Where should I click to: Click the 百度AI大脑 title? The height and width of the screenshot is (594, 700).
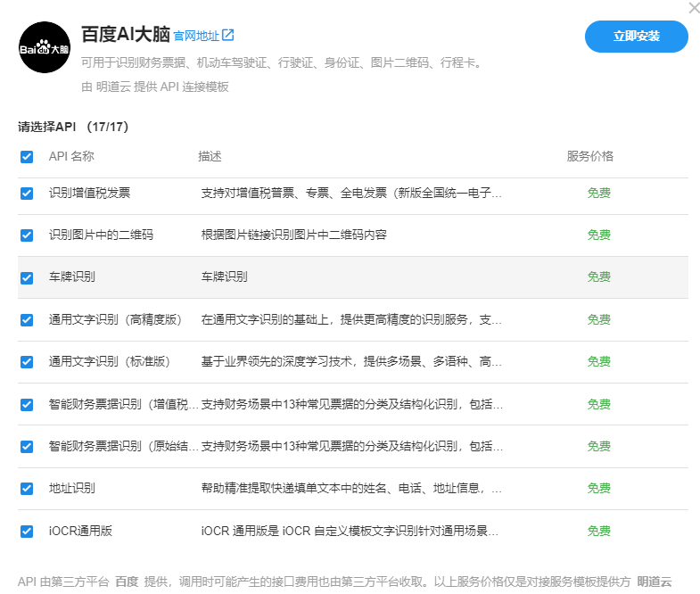point(126,35)
